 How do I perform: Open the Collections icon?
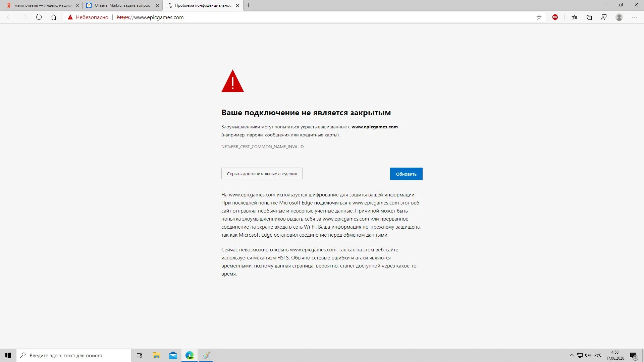pos(589,17)
